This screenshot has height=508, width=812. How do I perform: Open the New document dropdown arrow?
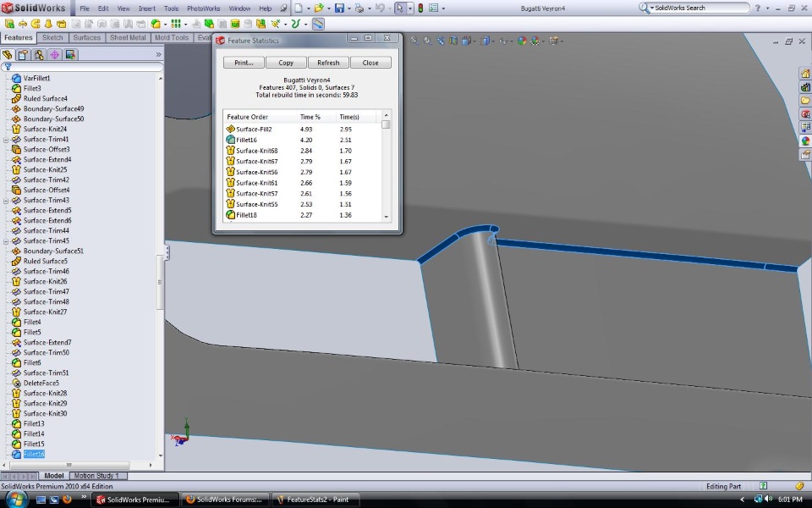308,8
